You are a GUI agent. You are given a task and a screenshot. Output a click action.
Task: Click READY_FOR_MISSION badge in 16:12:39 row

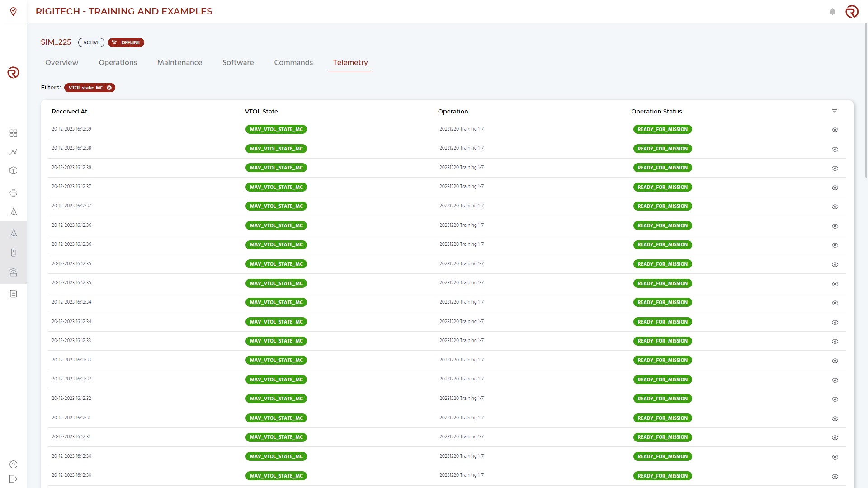(x=662, y=129)
